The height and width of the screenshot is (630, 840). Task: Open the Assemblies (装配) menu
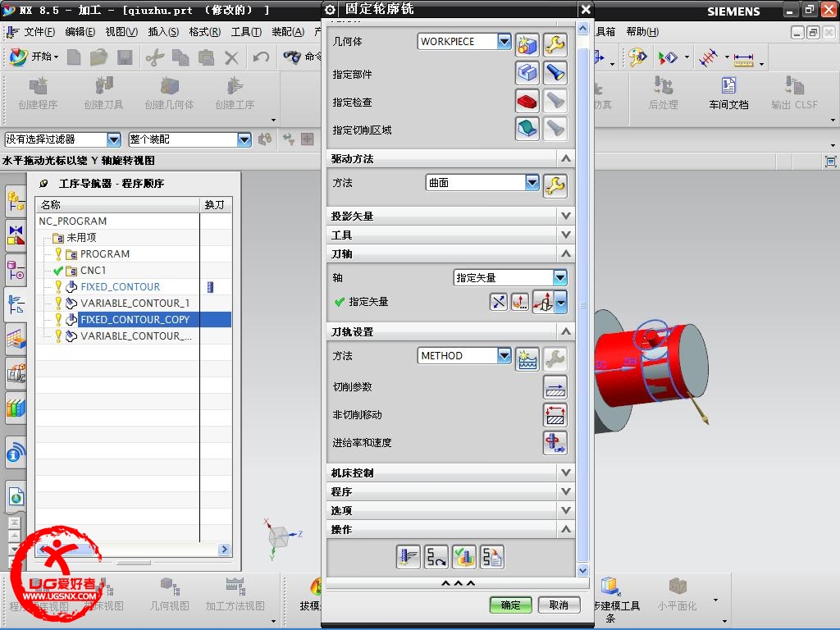[x=288, y=32]
